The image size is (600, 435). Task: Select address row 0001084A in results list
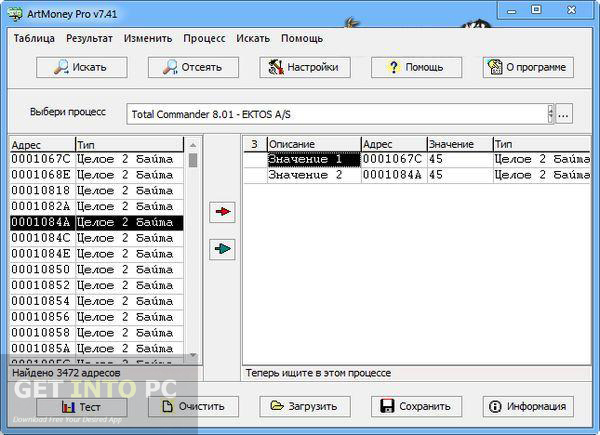click(97, 223)
